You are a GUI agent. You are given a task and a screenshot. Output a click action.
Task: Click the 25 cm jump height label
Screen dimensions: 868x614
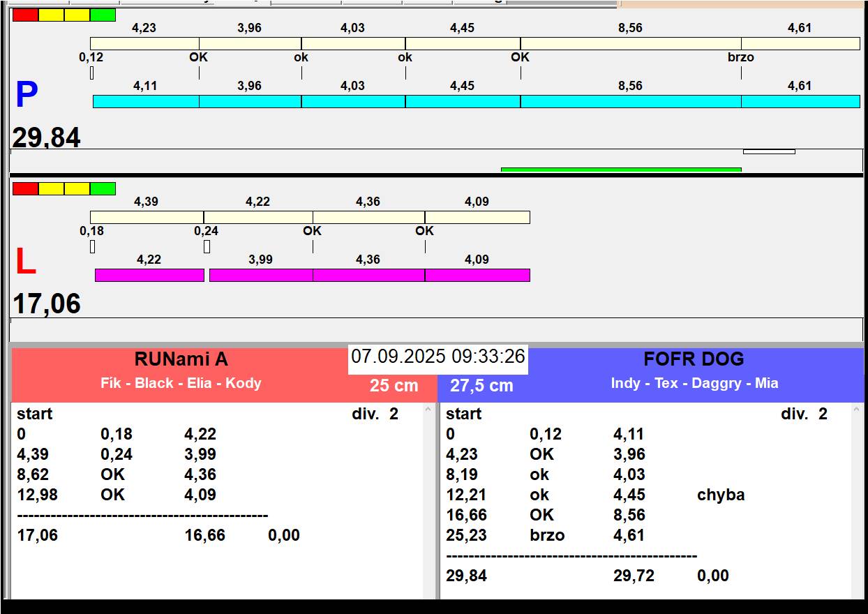tap(394, 385)
